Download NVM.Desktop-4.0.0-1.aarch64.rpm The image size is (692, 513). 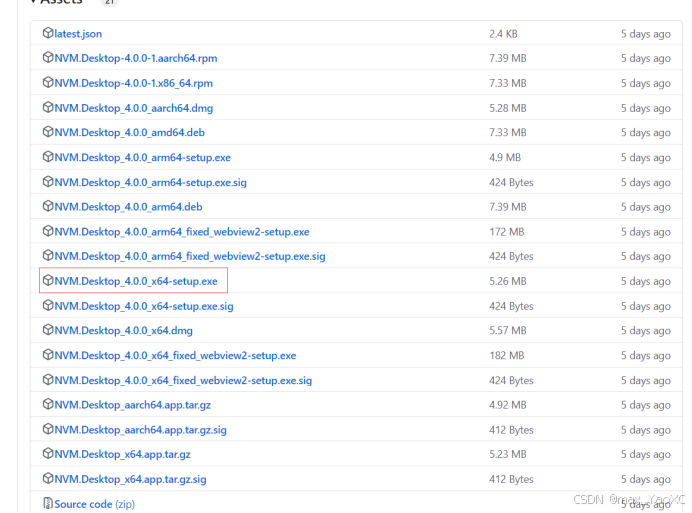click(x=136, y=58)
